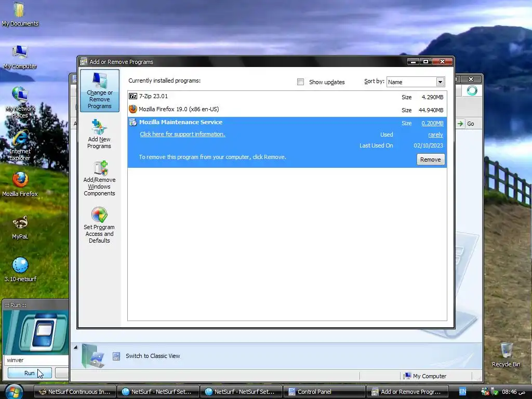Enable the Show updates checkbox
The height and width of the screenshot is (399, 532).
[300, 82]
